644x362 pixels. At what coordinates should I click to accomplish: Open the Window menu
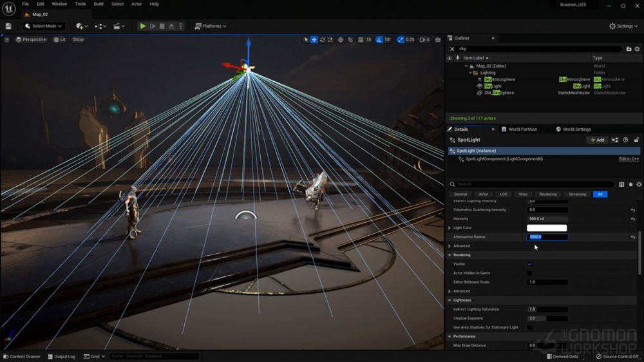[x=59, y=4]
